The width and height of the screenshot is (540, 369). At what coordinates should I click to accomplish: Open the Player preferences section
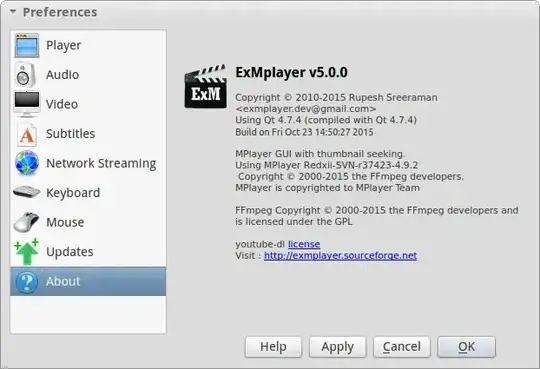click(x=88, y=45)
